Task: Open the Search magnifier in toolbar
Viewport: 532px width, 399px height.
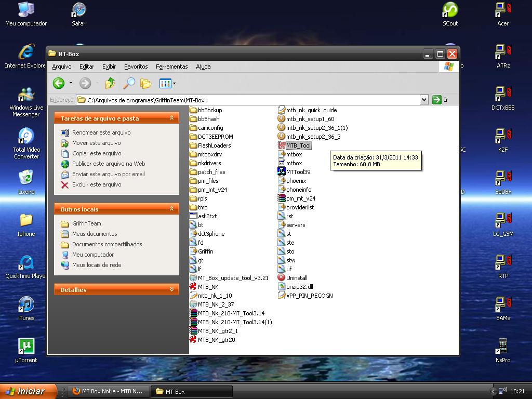Action: tap(129, 83)
